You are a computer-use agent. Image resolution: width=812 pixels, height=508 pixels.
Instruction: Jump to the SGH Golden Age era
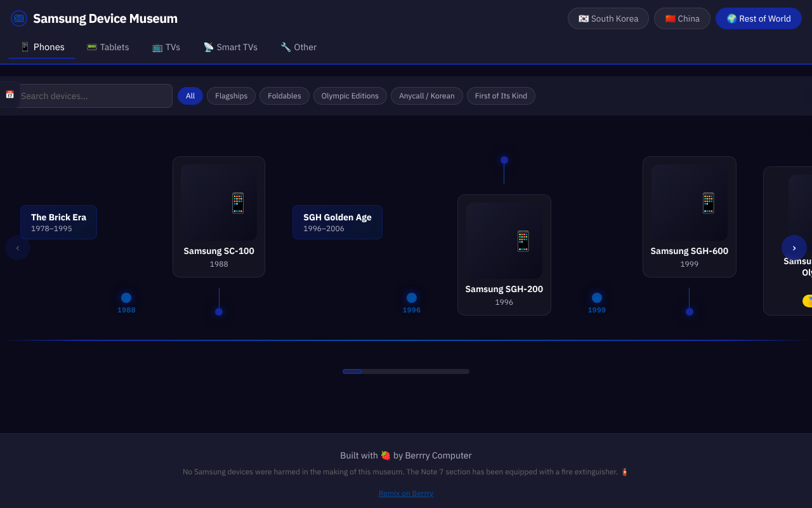point(337,222)
